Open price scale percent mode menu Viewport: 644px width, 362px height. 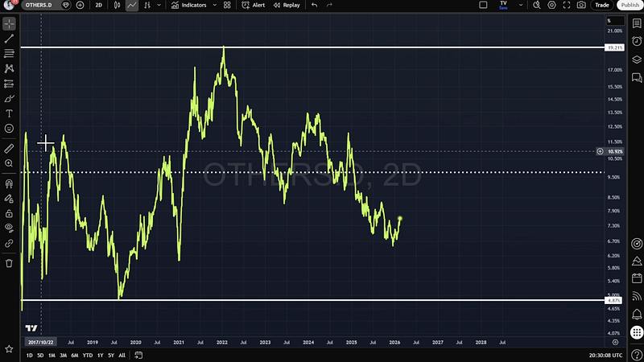(615, 21)
